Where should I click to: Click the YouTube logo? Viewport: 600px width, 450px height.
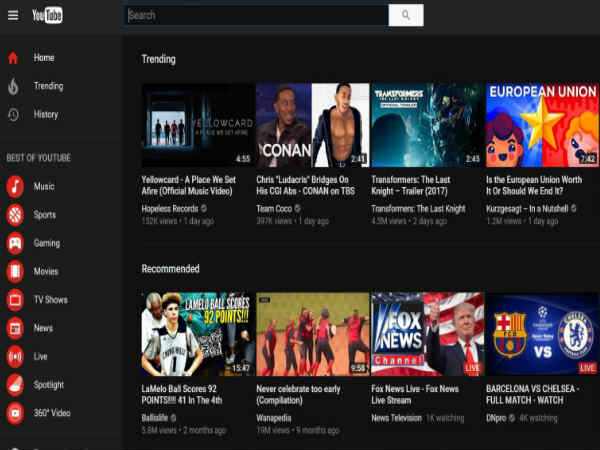(47, 15)
